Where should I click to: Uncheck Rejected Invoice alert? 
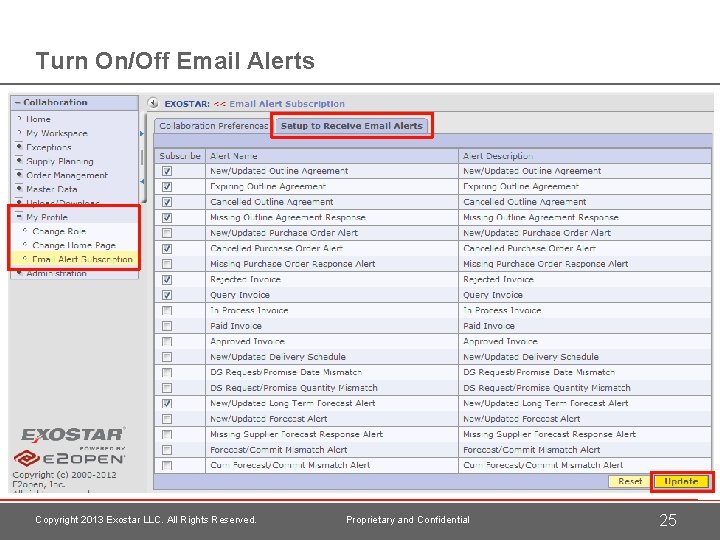167,280
